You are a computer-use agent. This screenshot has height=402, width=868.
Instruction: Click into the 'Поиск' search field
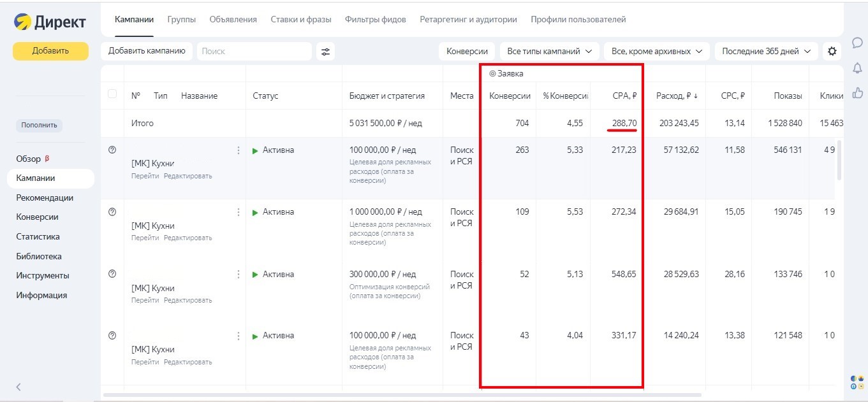254,52
